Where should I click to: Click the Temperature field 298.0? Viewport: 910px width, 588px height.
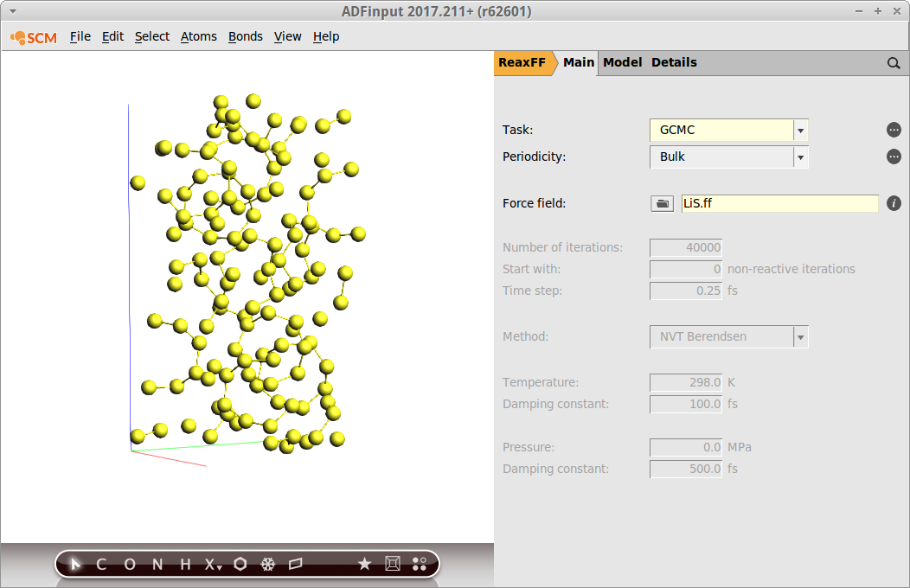click(x=686, y=383)
